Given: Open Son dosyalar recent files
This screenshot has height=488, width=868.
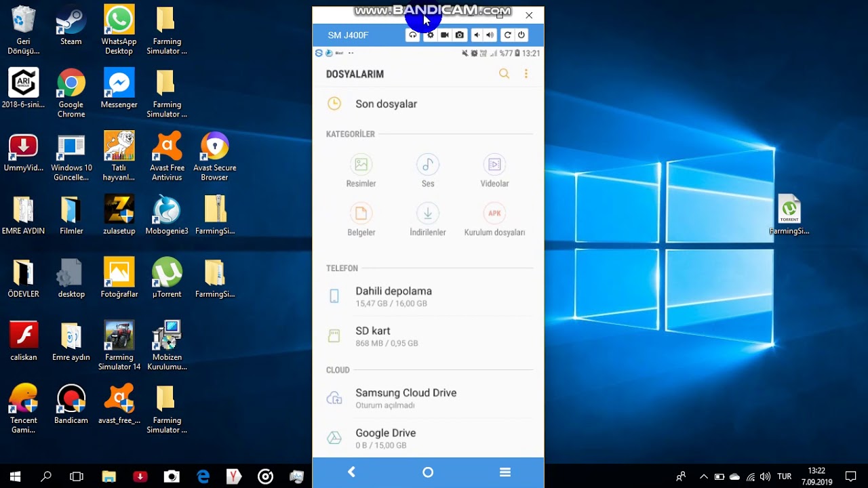Looking at the screenshot, I should 428,104.
